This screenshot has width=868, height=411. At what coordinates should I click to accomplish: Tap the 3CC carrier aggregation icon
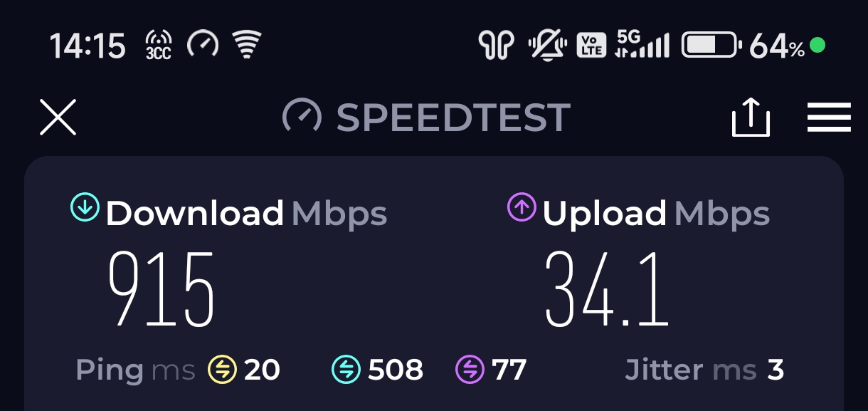158,46
